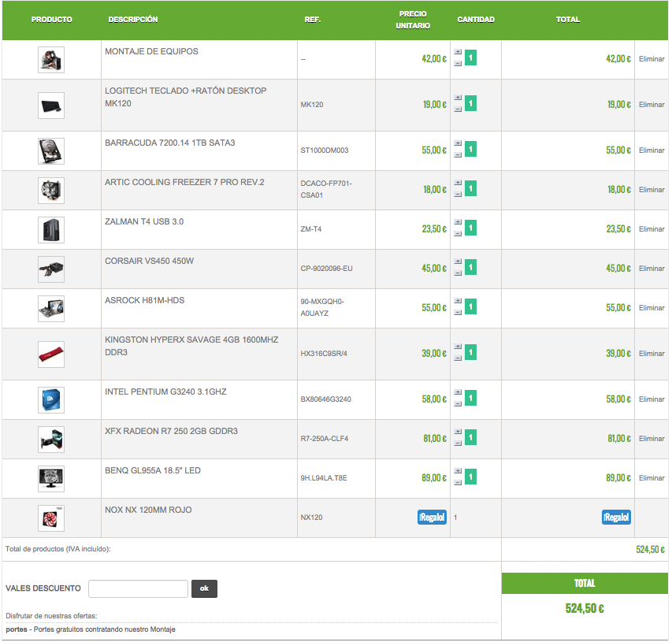Decrease quantity of Artic Cooling Freezer 7
Screen dimensions: 672x642
point(458,195)
